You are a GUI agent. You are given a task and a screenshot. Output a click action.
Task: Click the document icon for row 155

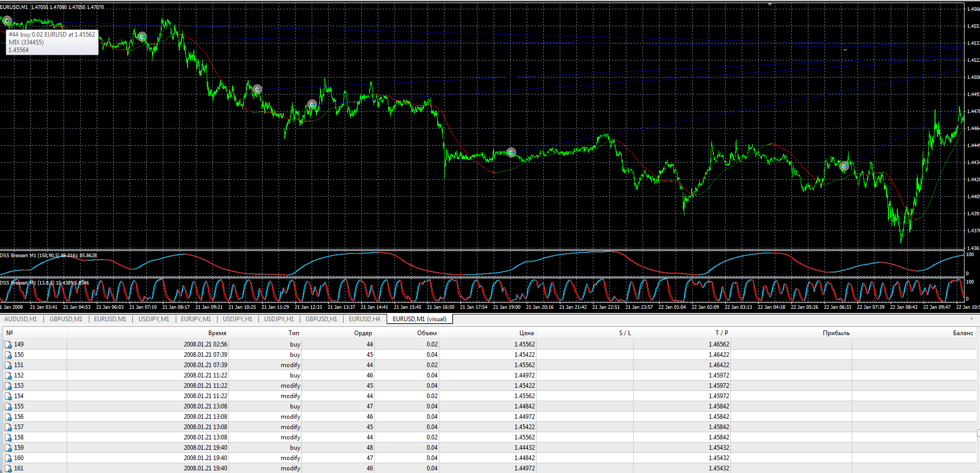[x=8, y=406]
